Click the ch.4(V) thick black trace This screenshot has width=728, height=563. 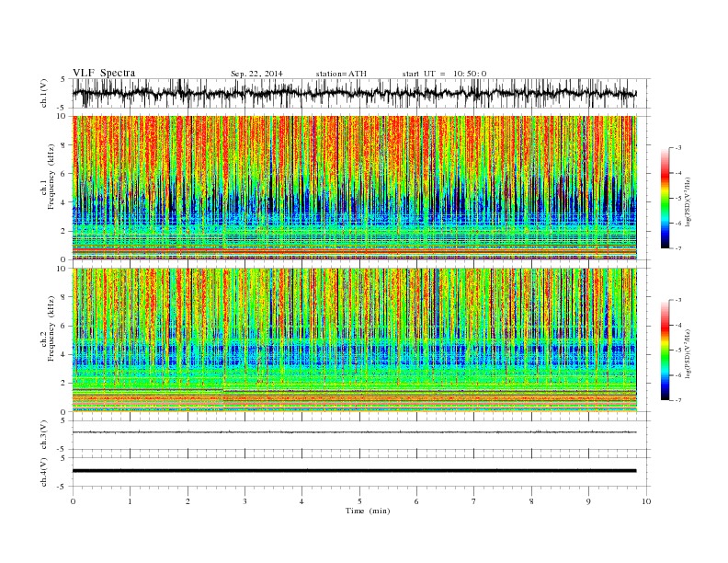click(355, 471)
